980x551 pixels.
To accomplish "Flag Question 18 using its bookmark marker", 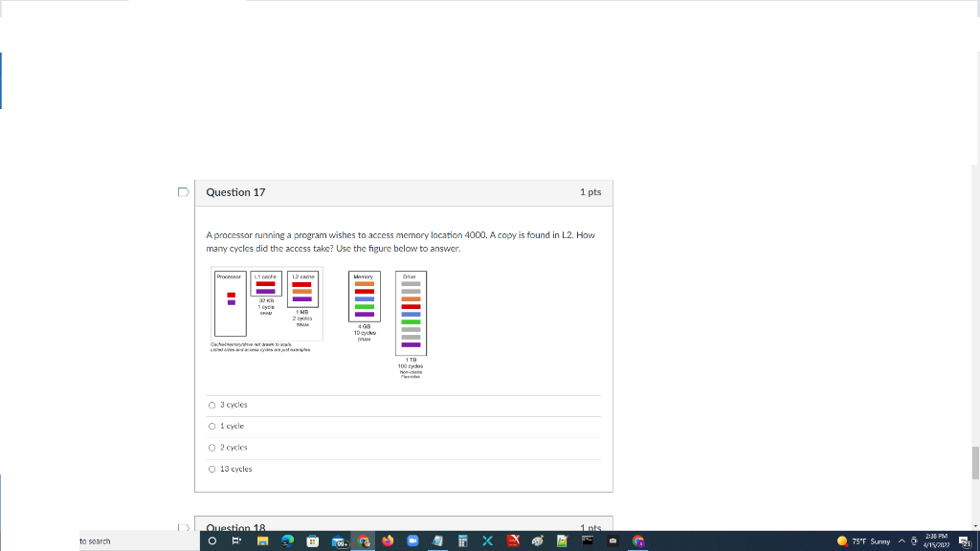I will pyautogui.click(x=182, y=527).
